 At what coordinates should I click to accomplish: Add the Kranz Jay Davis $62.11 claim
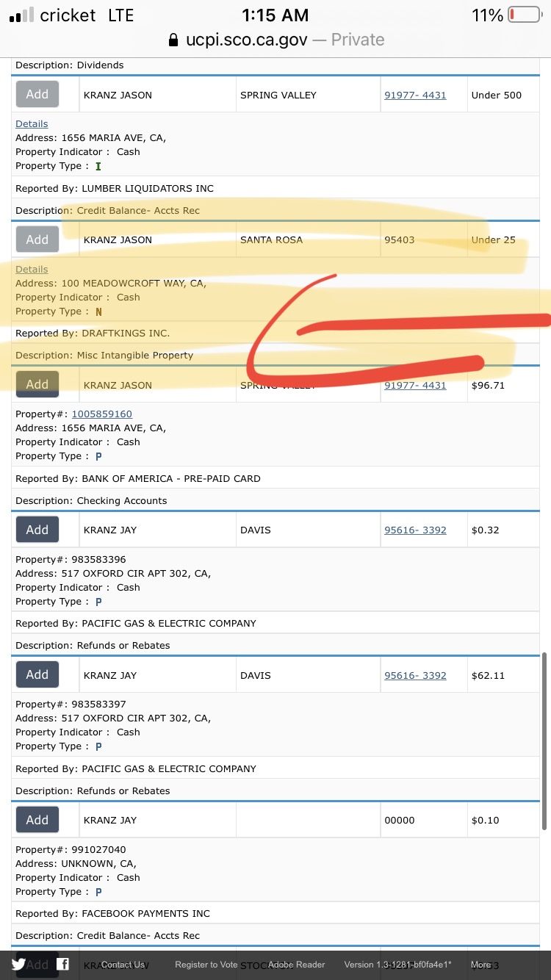[37, 674]
